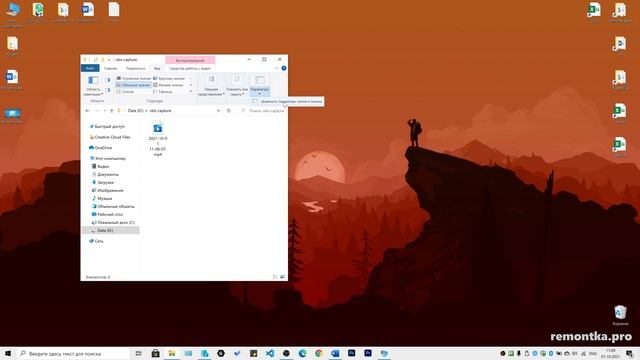640x360 pixels.
Task: Collapse the Параметры dropdown arrow
Action: (260, 94)
